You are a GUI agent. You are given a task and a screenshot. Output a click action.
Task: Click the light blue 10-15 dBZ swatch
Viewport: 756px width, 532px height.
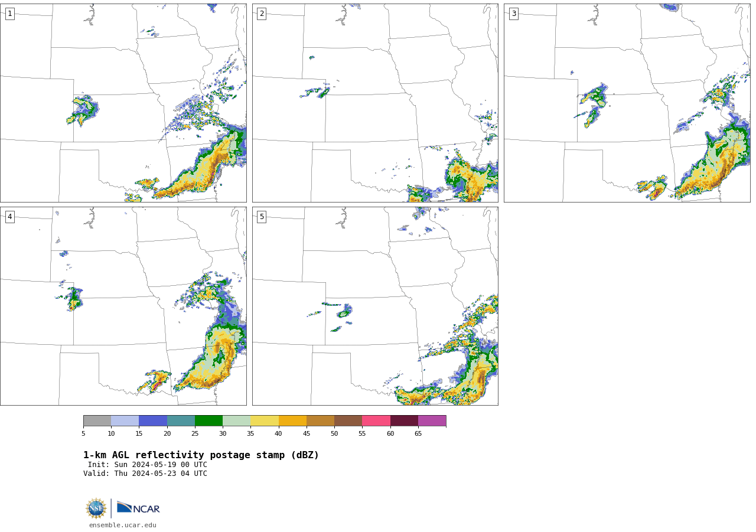pos(125,420)
